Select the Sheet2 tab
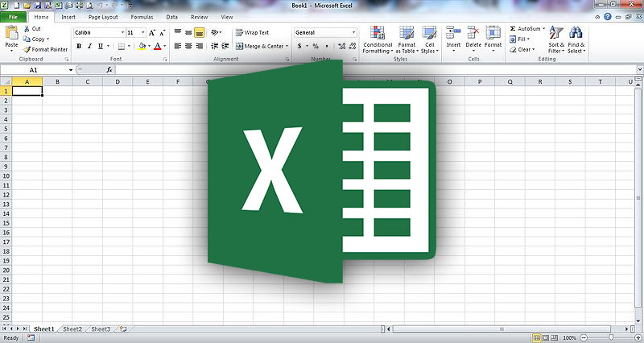 72,329
